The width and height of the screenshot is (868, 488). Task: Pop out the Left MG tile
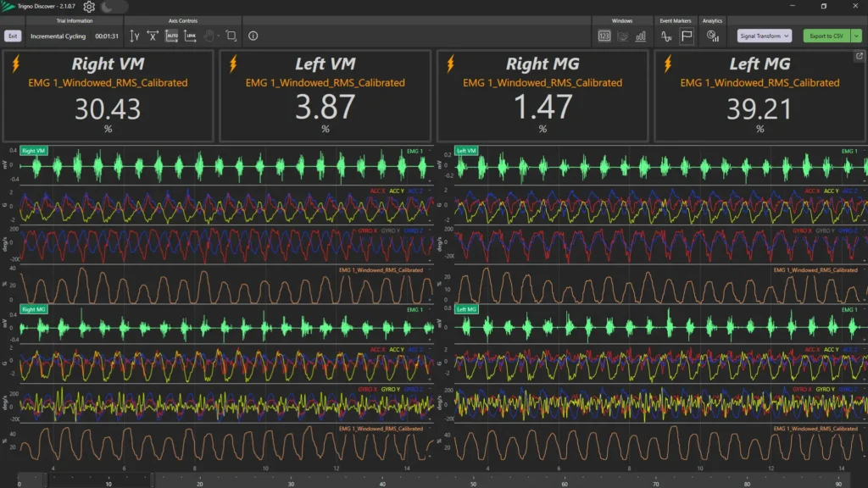[x=859, y=57]
